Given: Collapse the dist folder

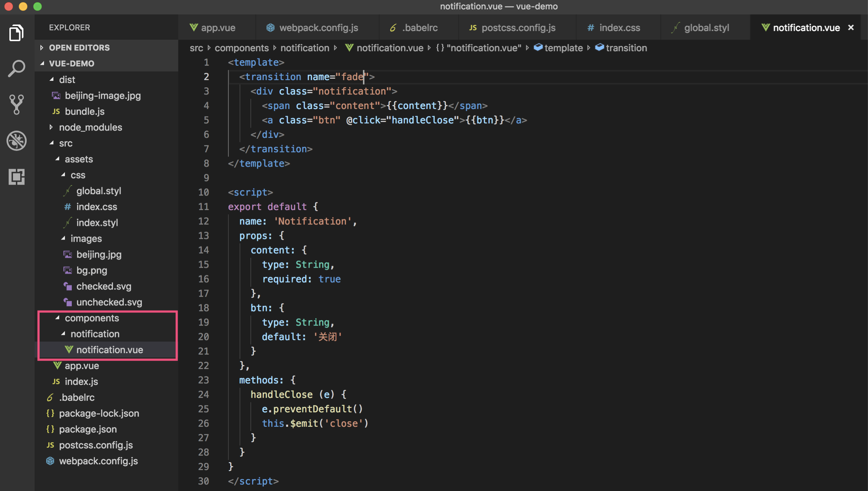Looking at the screenshot, I should point(51,79).
